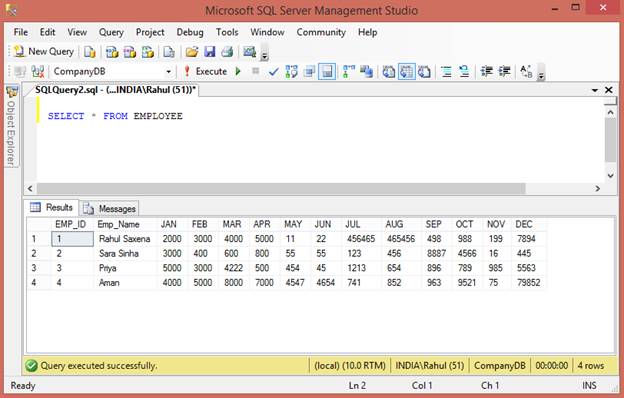The height and width of the screenshot is (398, 624).
Task: Decrease indent of selected lines
Action: (486, 72)
